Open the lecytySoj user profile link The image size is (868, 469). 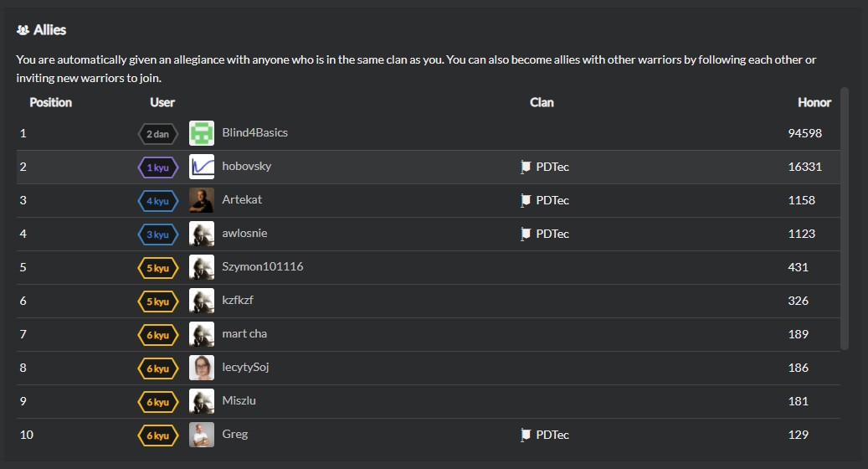[245, 367]
